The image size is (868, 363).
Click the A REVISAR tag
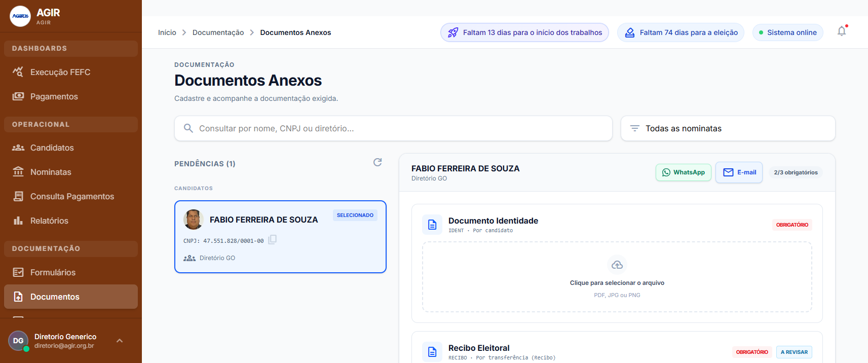coord(794,352)
